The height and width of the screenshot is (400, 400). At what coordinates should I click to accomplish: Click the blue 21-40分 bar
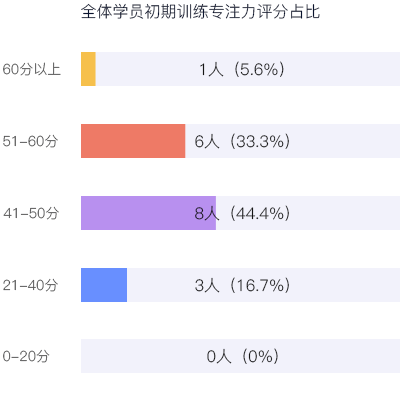104,285
